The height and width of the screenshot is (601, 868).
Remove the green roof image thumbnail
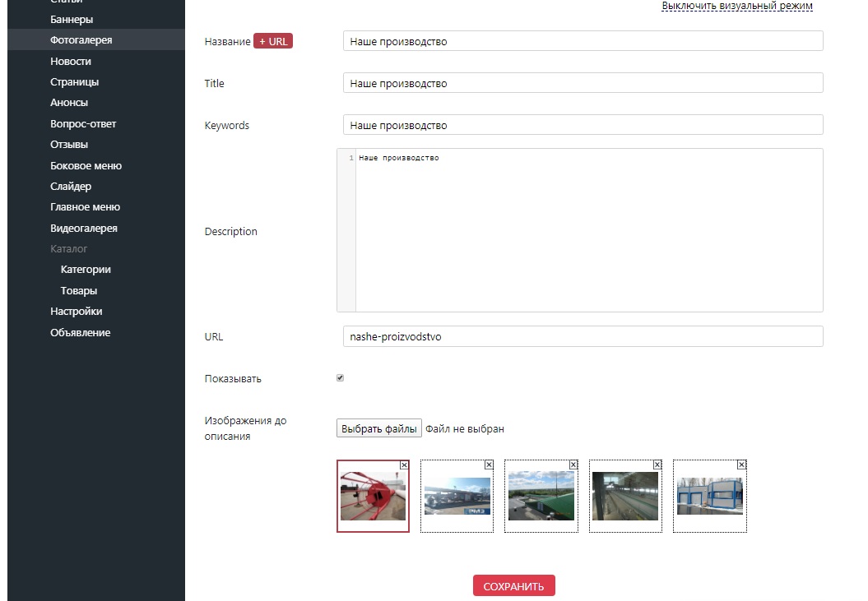pos(573,465)
